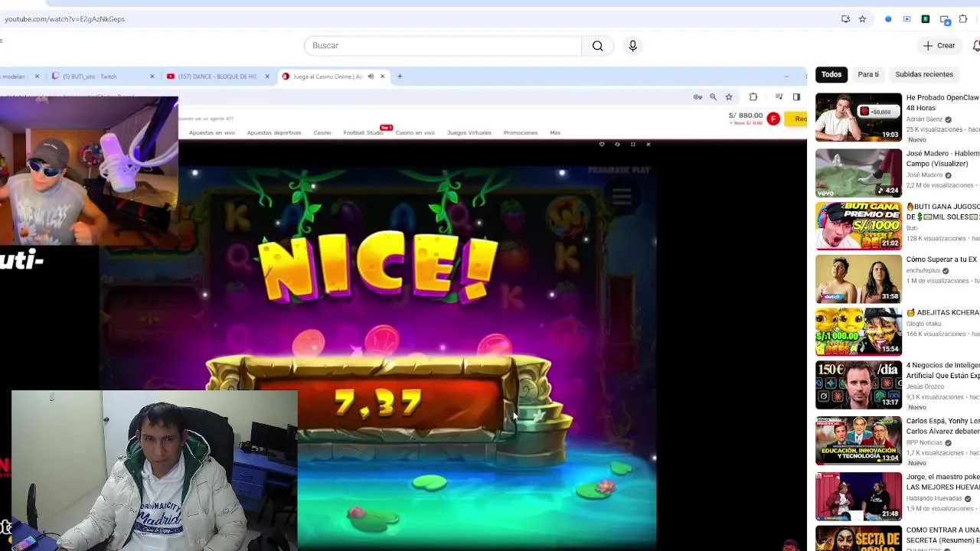Click the He Probado OpenClaw video title
980x551 pixels.
tap(942, 103)
